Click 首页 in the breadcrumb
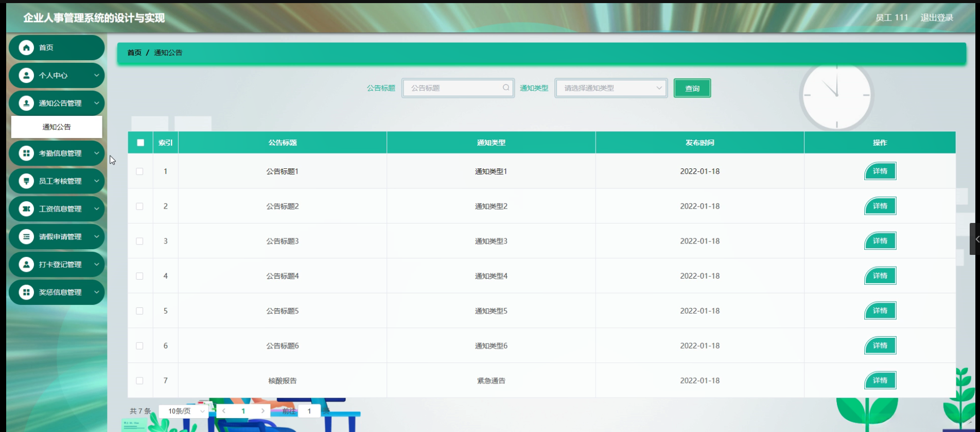The image size is (980, 432). (134, 53)
